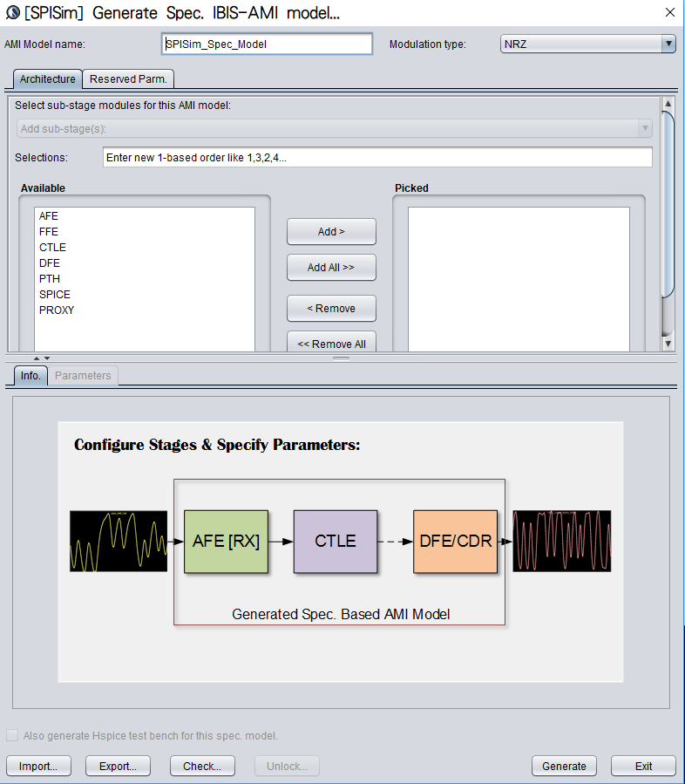Switch to the Reserved Parm. tab
The height and width of the screenshot is (784, 685).
tap(131, 78)
